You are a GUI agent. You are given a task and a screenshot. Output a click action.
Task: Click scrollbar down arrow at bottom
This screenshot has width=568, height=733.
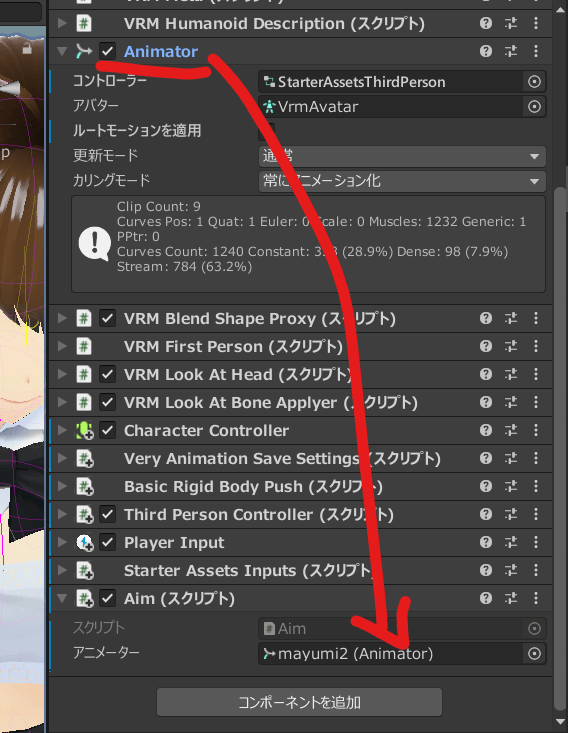(x=560, y=723)
